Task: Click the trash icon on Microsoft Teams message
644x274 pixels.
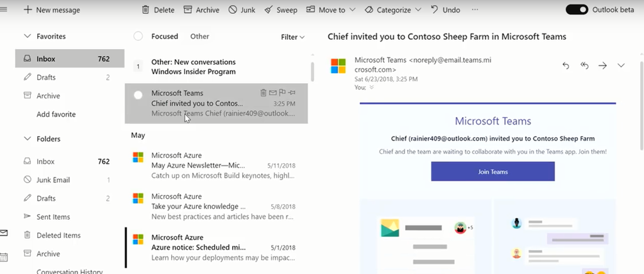Action: [x=264, y=93]
